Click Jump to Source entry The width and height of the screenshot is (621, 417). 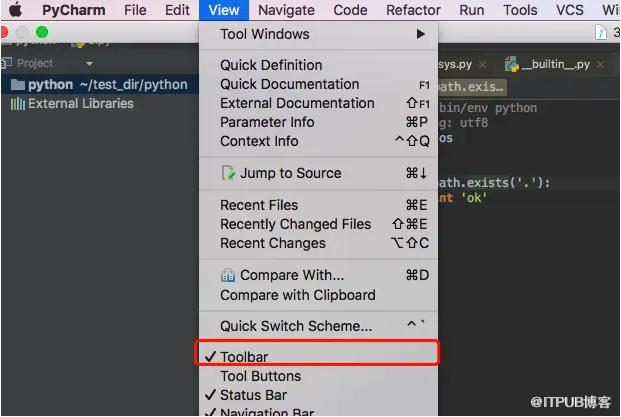point(318,173)
